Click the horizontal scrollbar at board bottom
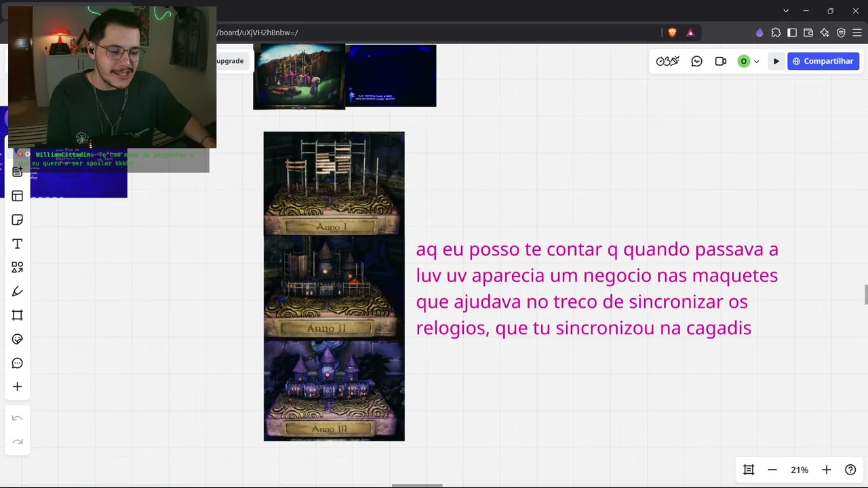The width and height of the screenshot is (868, 488). tap(417, 485)
